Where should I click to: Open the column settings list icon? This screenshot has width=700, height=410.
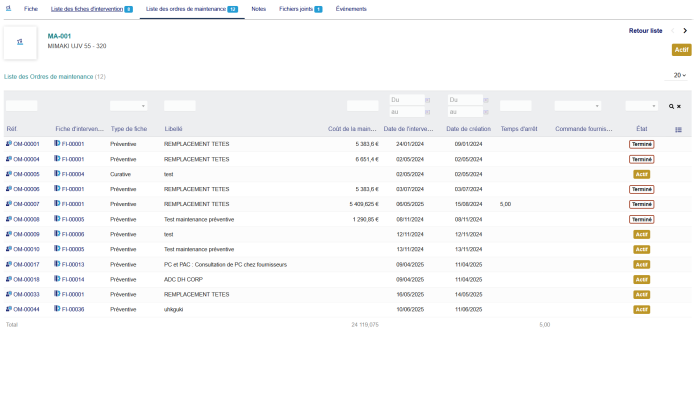679,129
